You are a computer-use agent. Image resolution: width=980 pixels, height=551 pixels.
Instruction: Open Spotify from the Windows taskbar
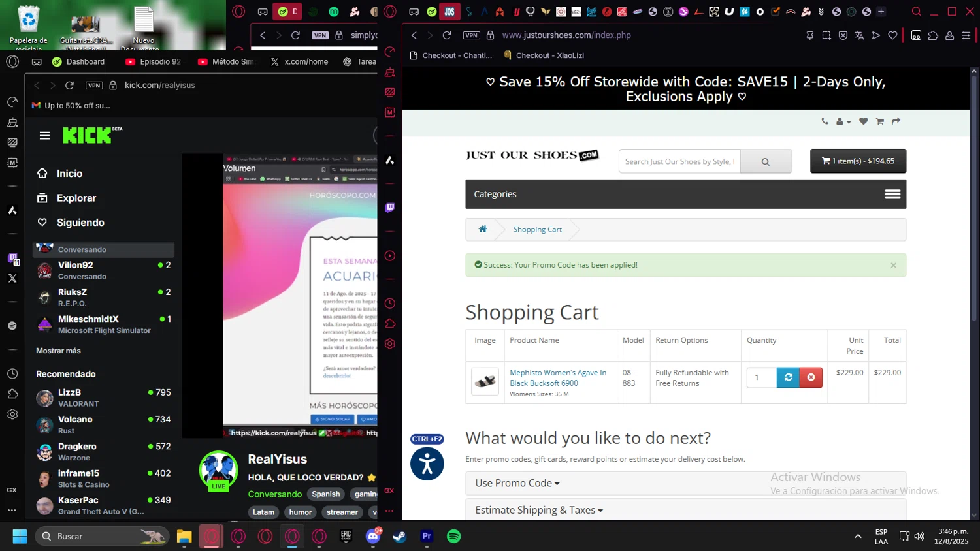453,536
